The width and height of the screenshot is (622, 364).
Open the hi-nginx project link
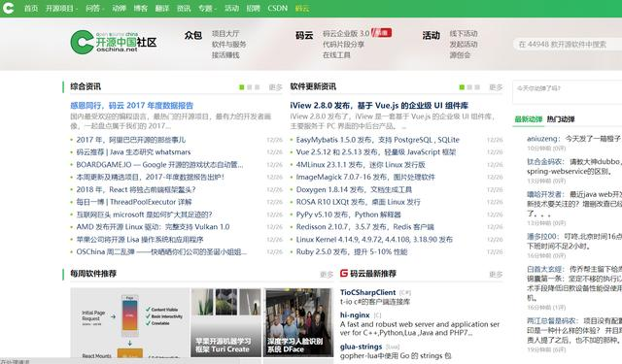355,314
